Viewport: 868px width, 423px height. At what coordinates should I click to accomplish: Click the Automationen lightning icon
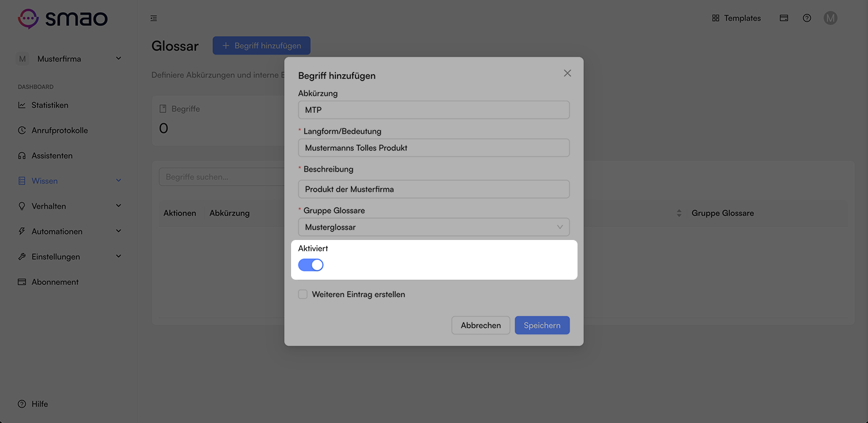[22, 231]
